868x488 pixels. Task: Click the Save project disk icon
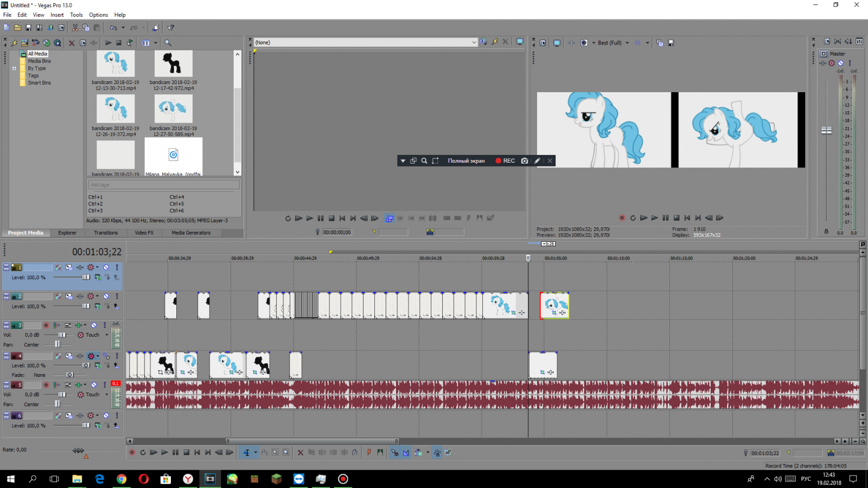click(28, 28)
